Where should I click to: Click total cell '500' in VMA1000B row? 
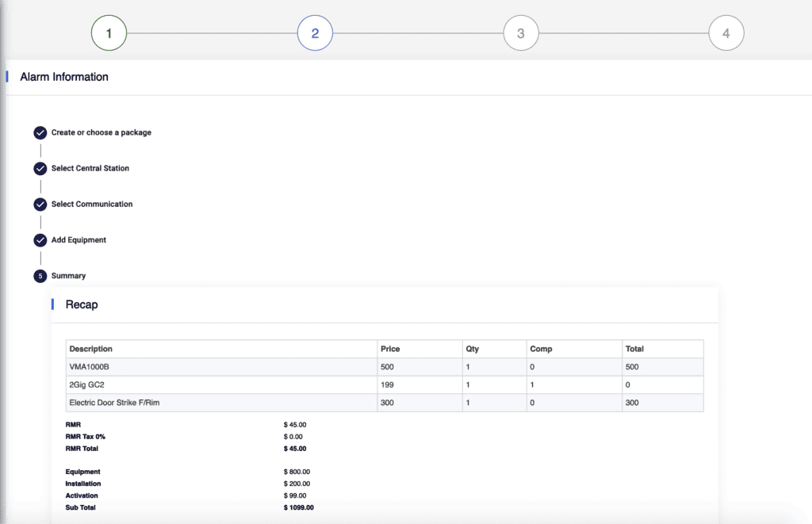662,366
